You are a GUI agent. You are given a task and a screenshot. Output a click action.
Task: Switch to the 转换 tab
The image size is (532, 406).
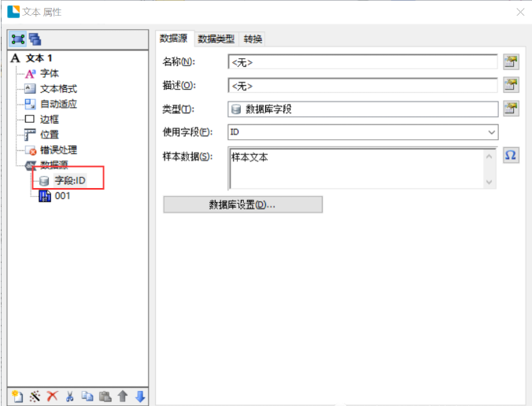click(253, 39)
